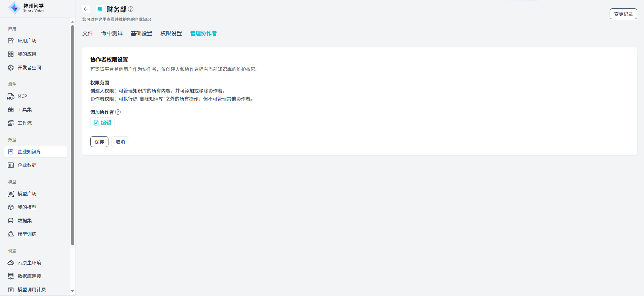Open the MCP component page
The width and height of the screenshot is (644, 296).
coord(22,96)
